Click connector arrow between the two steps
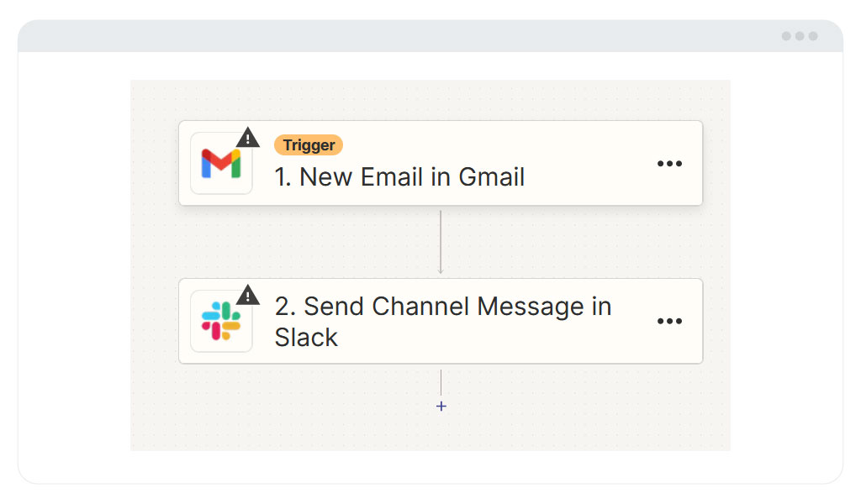The width and height of the screenshot is (861, 504). [441, 242]
